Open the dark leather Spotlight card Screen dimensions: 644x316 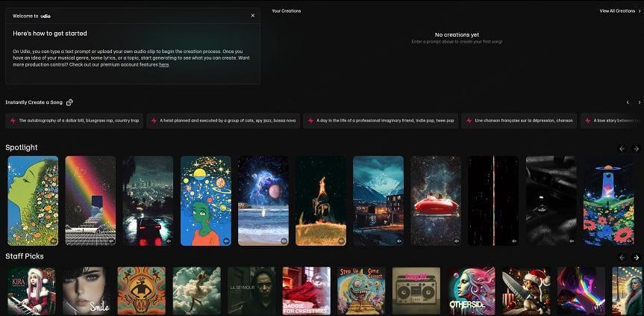tap(551, 200)
